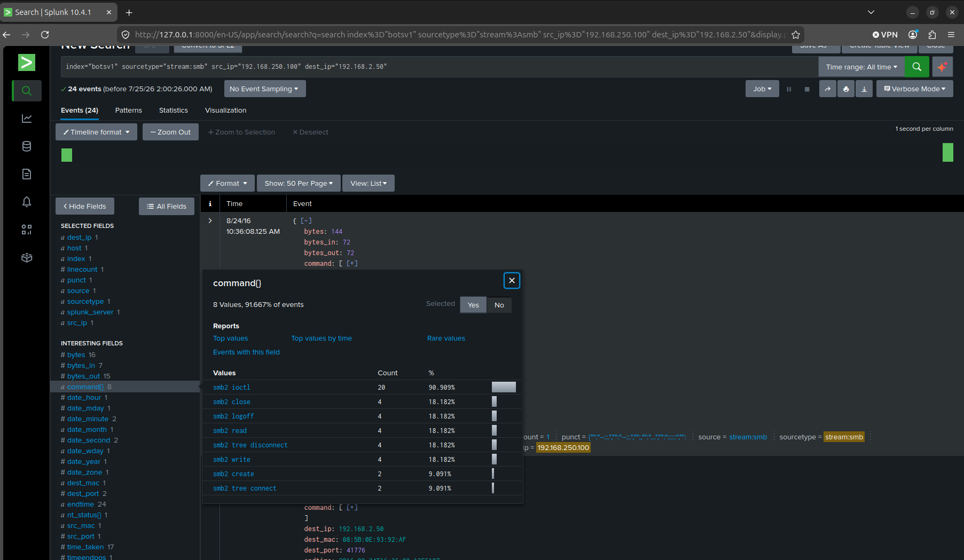Select the Search | Splunk browser tab
The image size is (964, 560).
[x=59, y=12]
